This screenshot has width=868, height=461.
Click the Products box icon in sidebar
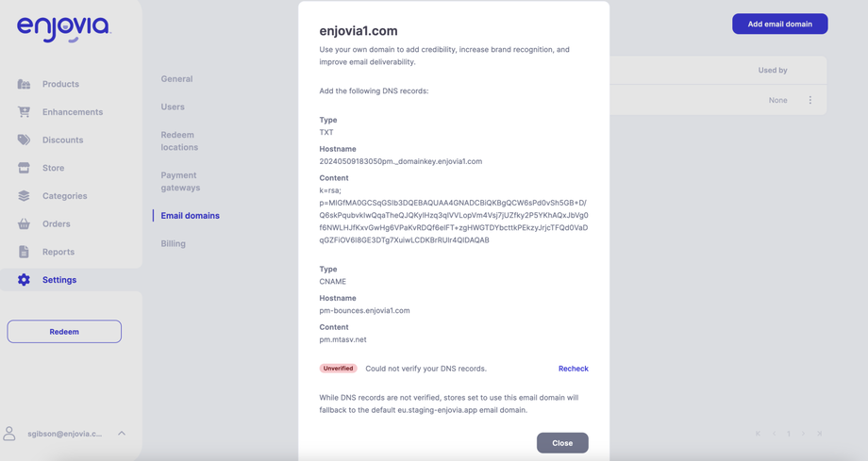[x=24, y=84]
